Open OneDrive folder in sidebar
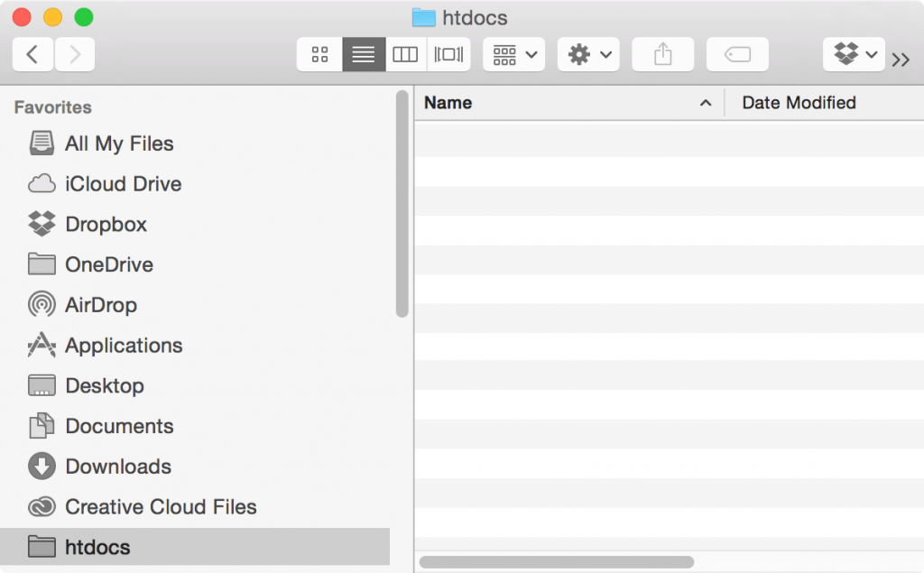The height and width of the screenshot is (573, 924). [x=195, y=264]
